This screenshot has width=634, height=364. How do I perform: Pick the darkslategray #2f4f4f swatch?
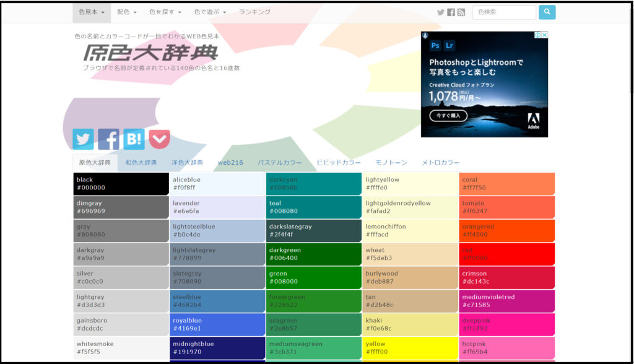[314, 231]
